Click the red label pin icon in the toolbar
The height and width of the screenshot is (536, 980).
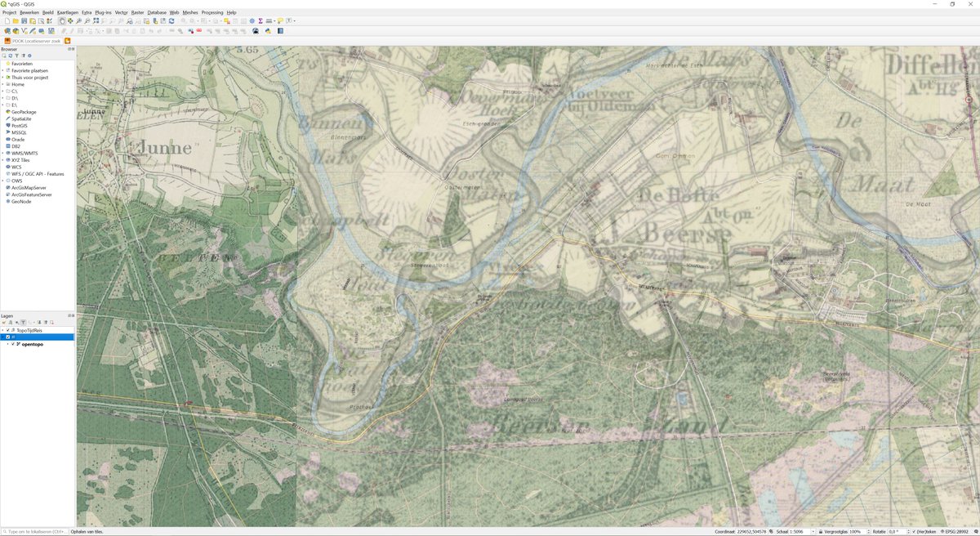[x=198, y=31]
